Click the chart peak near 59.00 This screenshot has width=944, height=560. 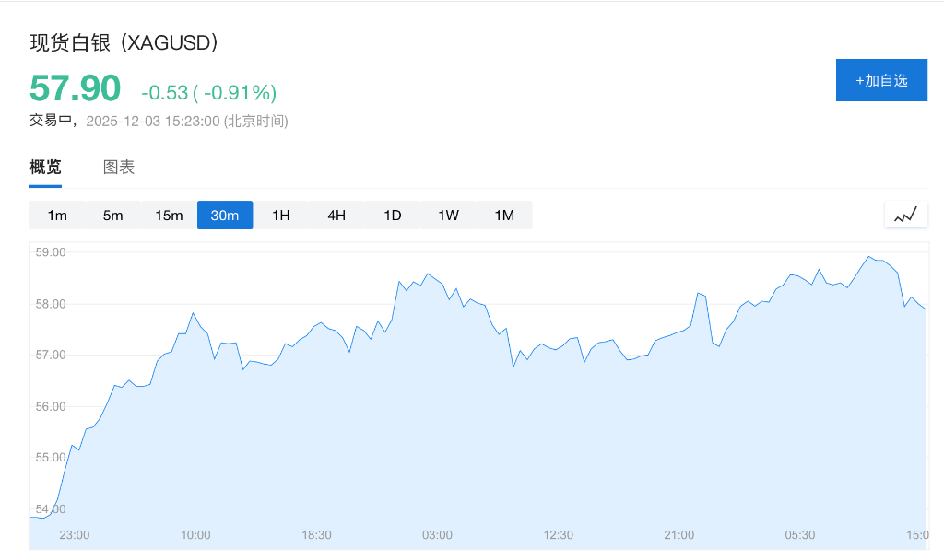868,257
